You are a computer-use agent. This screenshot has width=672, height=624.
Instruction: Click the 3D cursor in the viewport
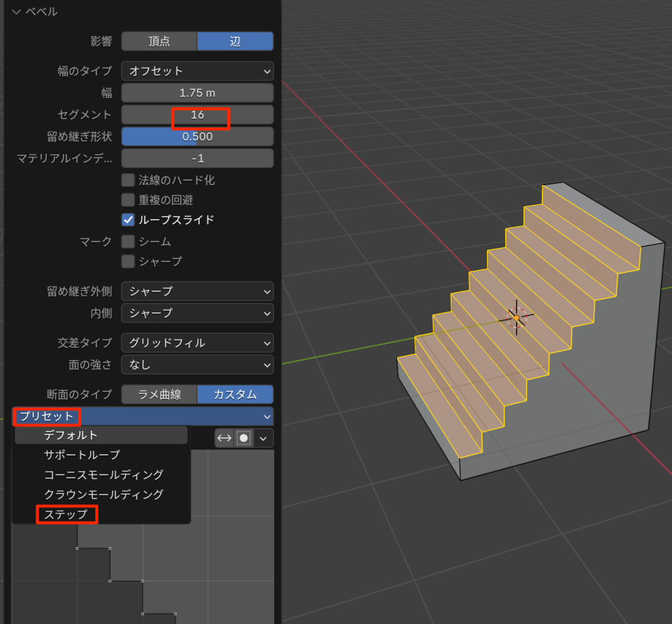pyautogui.click(x=516, y=318)
